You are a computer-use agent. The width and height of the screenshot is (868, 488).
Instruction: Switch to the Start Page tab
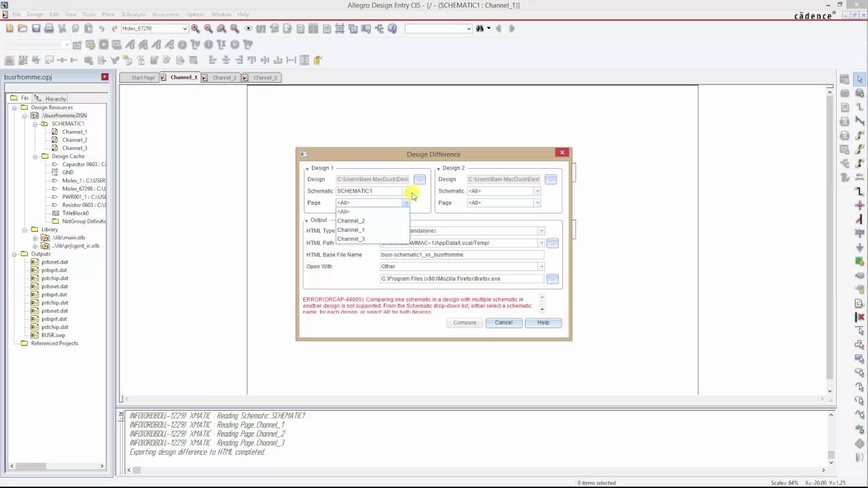click(140, 77)
